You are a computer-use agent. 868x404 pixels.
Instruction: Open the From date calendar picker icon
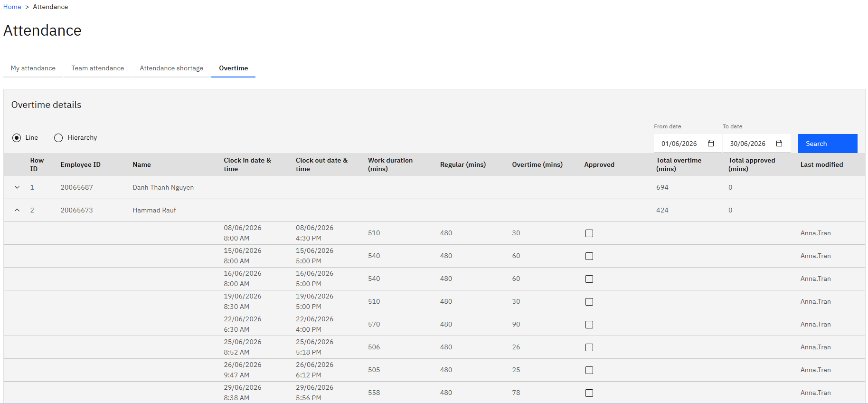click(711, 144)
